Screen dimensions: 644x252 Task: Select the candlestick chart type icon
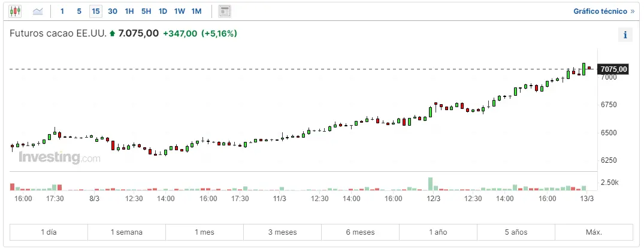tap(15, 11)
